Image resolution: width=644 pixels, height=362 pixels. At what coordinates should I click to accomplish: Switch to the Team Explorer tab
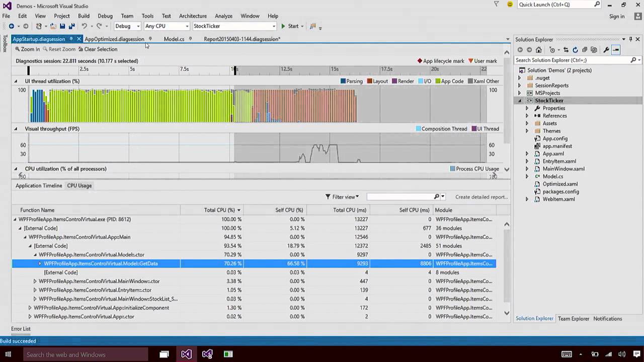pyautogui.click(x=573, y=319)
